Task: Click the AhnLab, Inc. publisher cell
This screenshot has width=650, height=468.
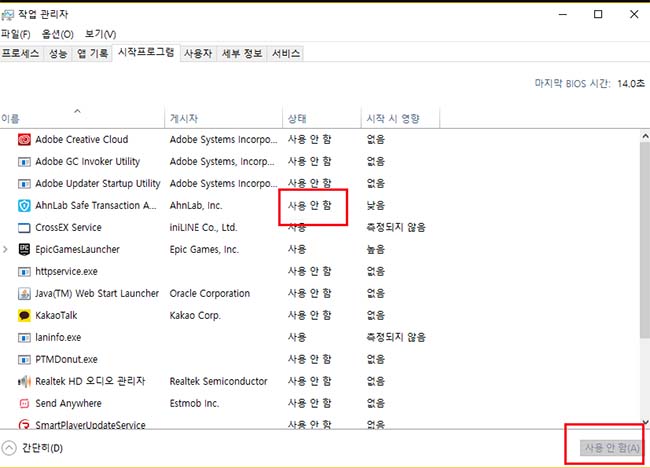Action: 196,206
